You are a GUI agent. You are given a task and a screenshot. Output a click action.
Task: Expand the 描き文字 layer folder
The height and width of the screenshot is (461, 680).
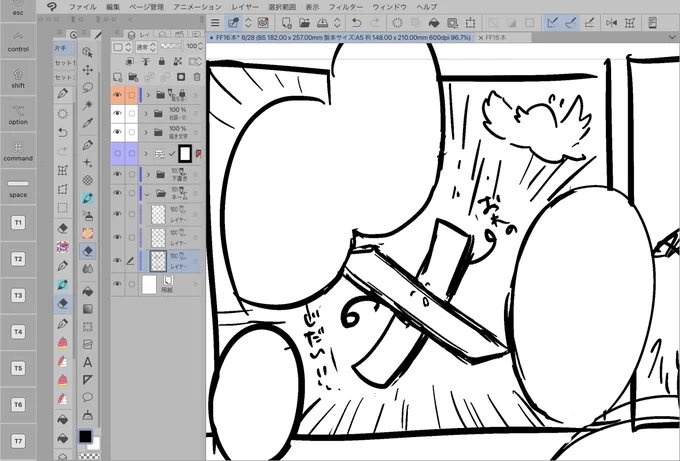(x=146, y=132)
